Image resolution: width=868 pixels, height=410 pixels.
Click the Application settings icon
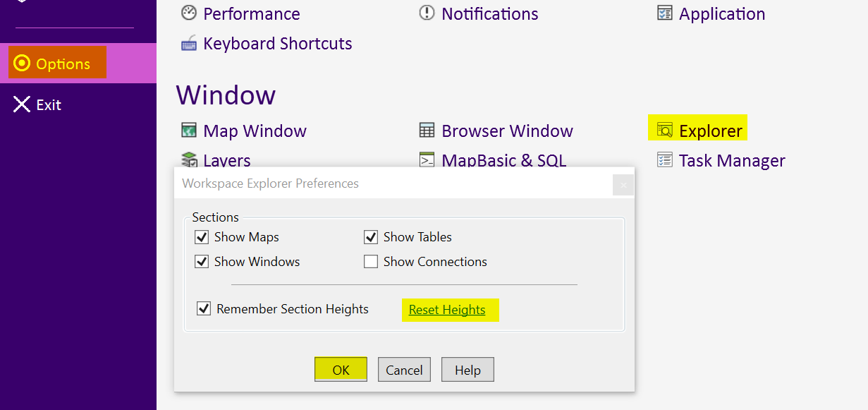pos(664,13)
